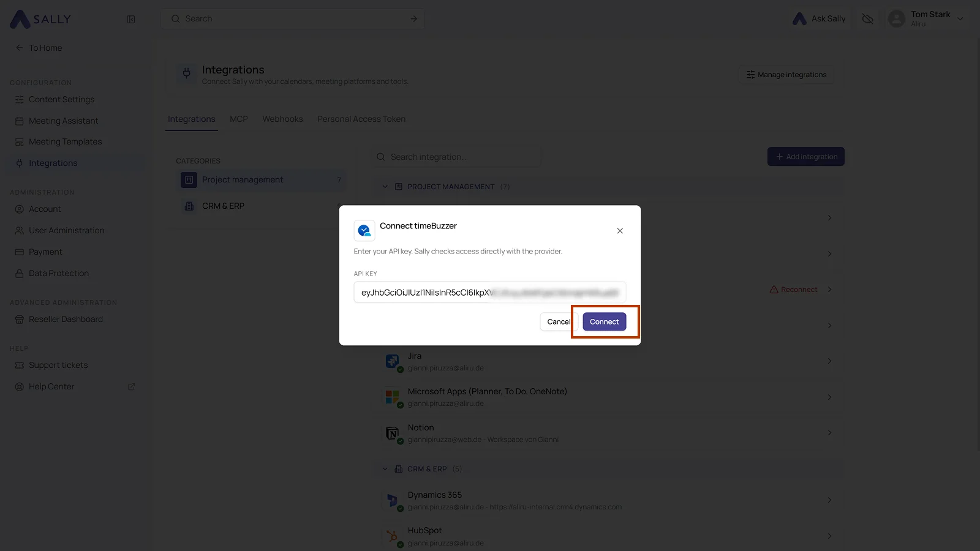Expand the Microsoft Apps row chevron

pos(829,397)
